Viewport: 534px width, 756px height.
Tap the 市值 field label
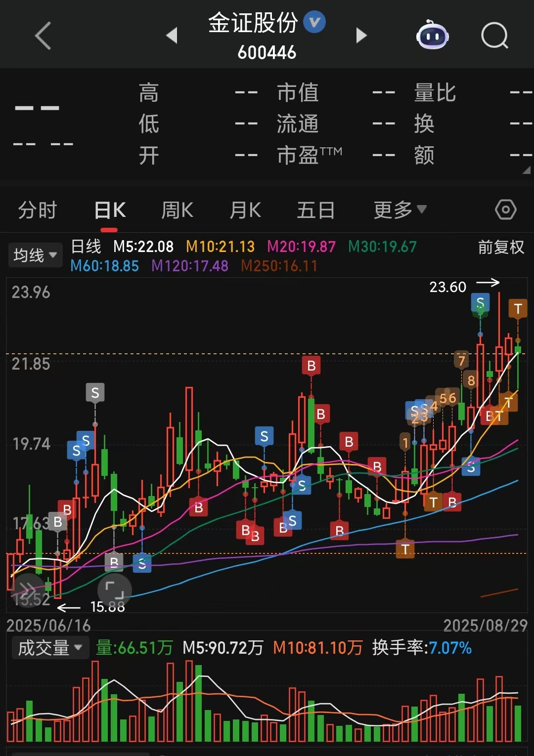click(x=298, y=93)
